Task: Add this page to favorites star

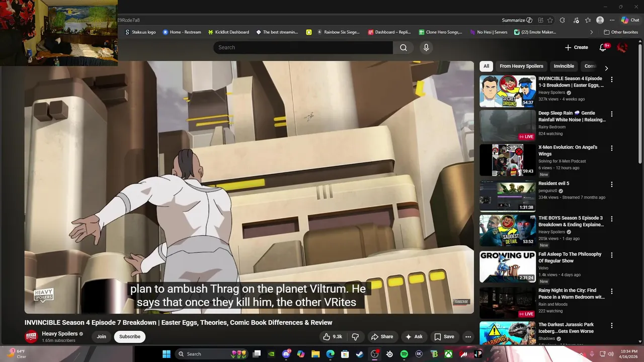Action: [x=550, y=20]
